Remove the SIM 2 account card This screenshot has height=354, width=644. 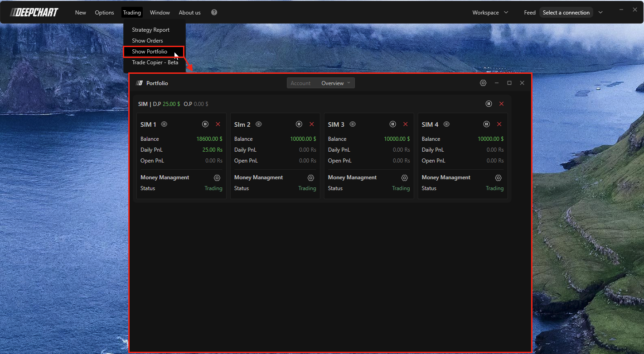click(x=312, y=124)
